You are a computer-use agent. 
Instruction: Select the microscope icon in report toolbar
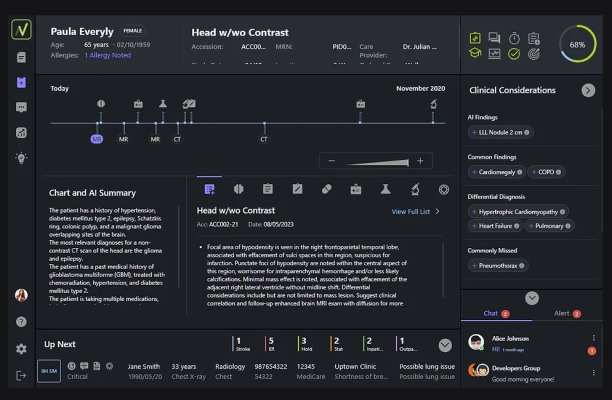tap(414, 189)
